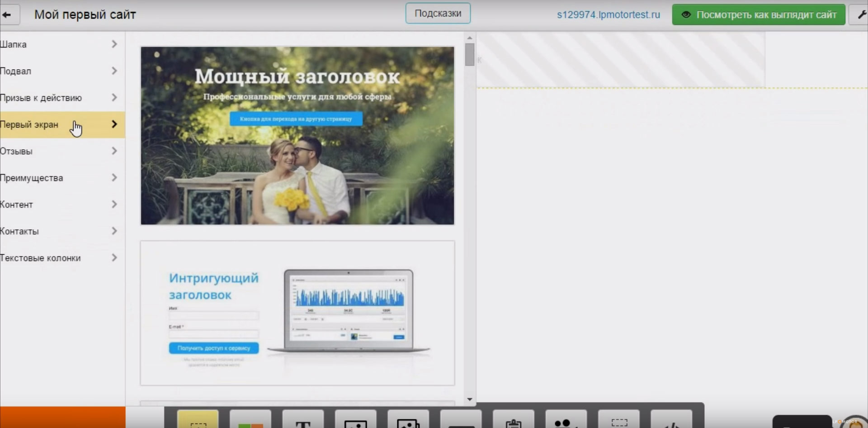
Task: Open the s129974.lpmotortest.ru link
Action: pos(608,15)
